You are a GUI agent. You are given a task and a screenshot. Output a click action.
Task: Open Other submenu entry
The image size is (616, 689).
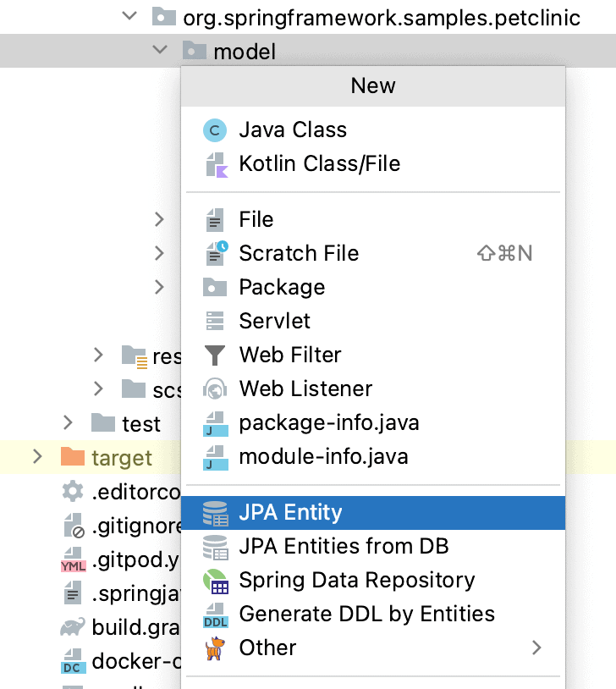(373, 648)
